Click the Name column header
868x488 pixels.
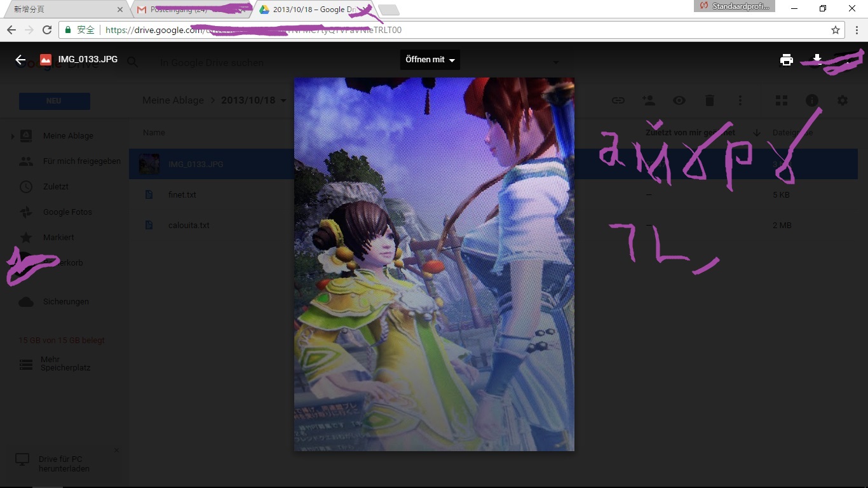(154, 133)
